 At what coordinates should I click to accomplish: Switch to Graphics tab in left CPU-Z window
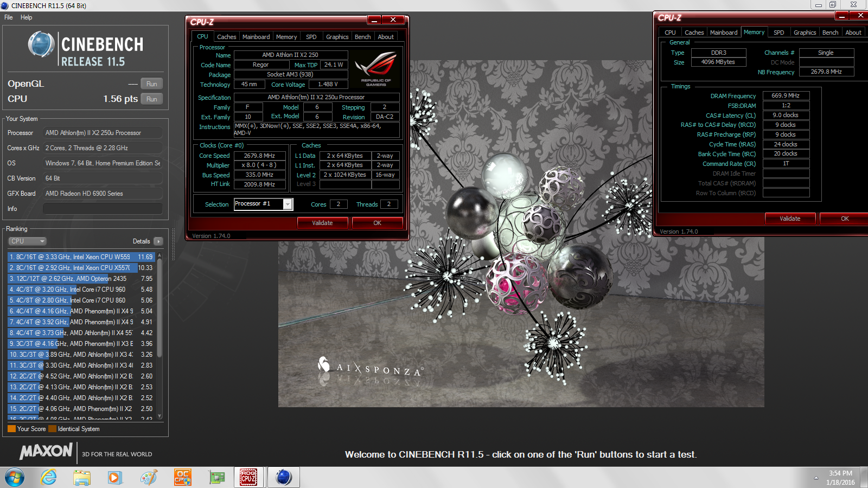[337, 37]
